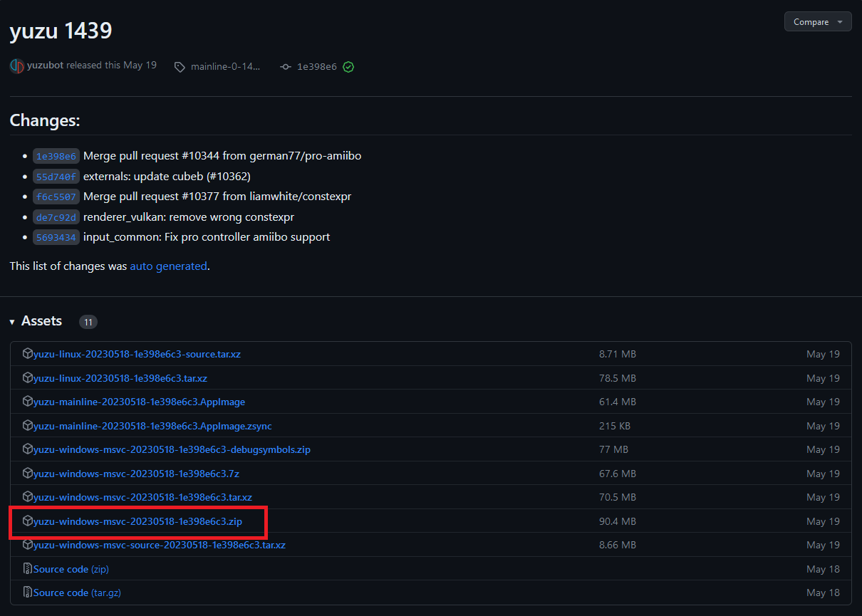862x616 pixels.
Task: Click zip file icon of Source code (zip)
Action: [28, 569]
